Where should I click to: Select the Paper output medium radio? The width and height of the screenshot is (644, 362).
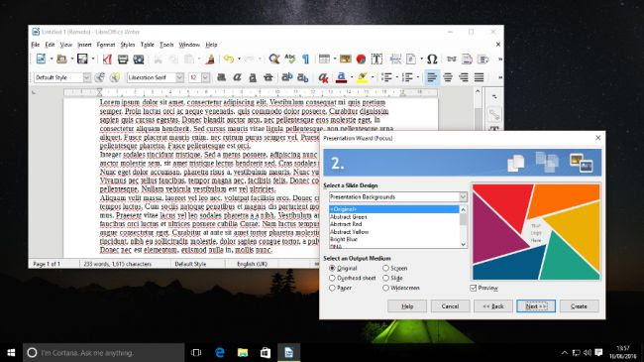[332, 288]
